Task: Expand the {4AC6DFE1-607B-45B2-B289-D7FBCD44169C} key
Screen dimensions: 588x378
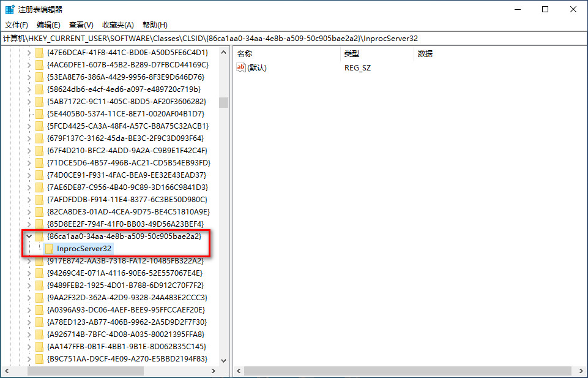Action: (28, 64)
